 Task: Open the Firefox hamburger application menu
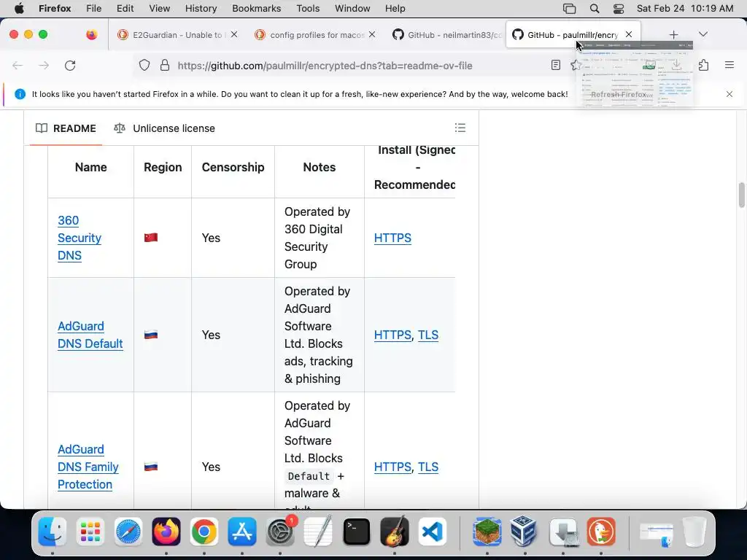pos(729,65)
